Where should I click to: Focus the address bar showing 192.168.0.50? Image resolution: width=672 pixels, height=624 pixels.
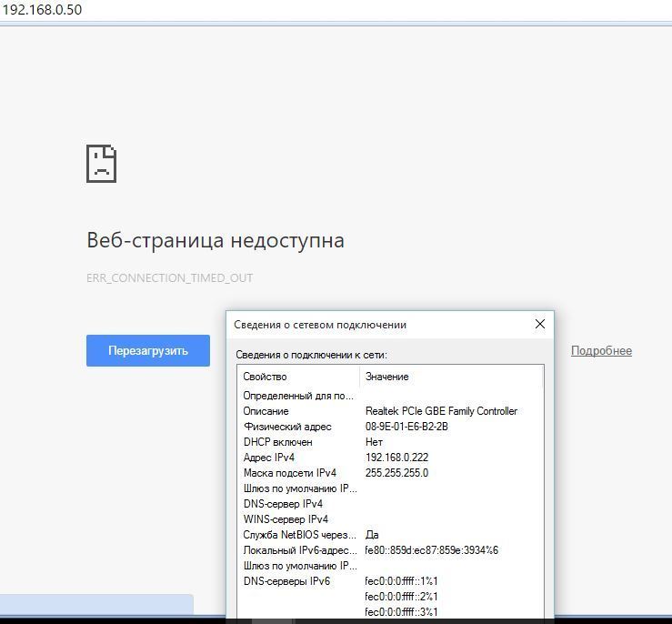[x=273, y=10]
